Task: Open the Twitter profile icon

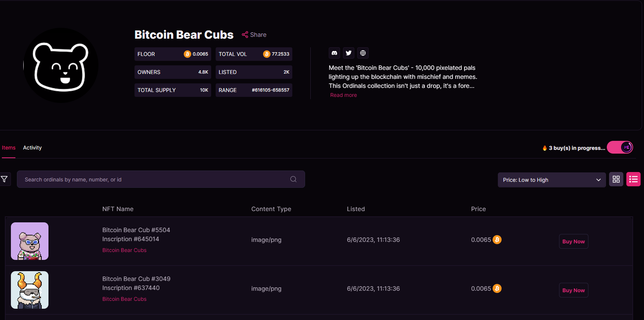Action: click(x=349, y=53)
